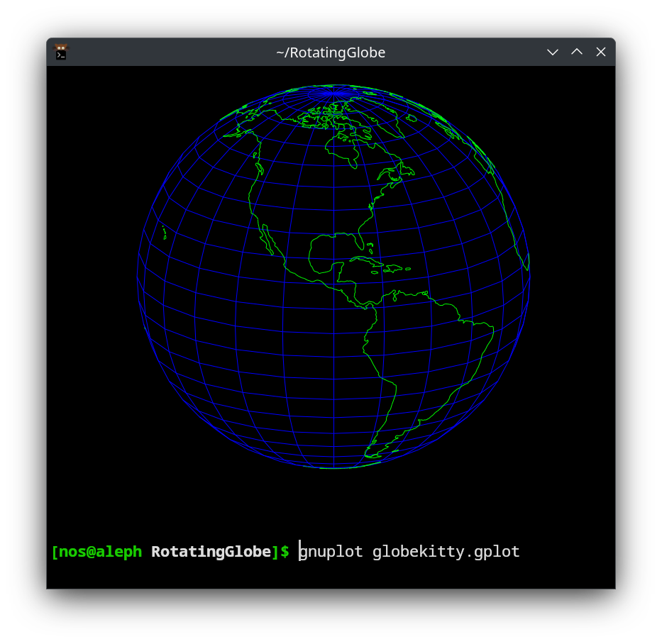
Task: Click the RotatingGlobe directory name in prompt
Action: pos(211,551)
